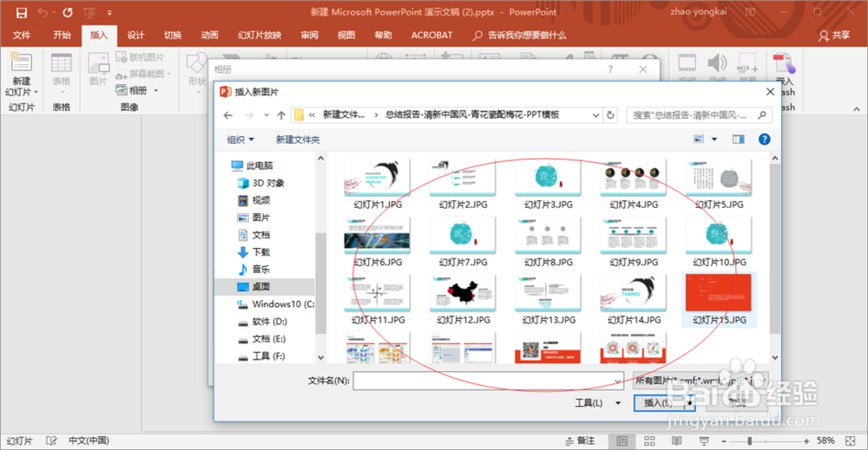The width and height of the screenshot is (868, 450).
Task: Click the 插入(S) button
Action: [x=659, y=403]
